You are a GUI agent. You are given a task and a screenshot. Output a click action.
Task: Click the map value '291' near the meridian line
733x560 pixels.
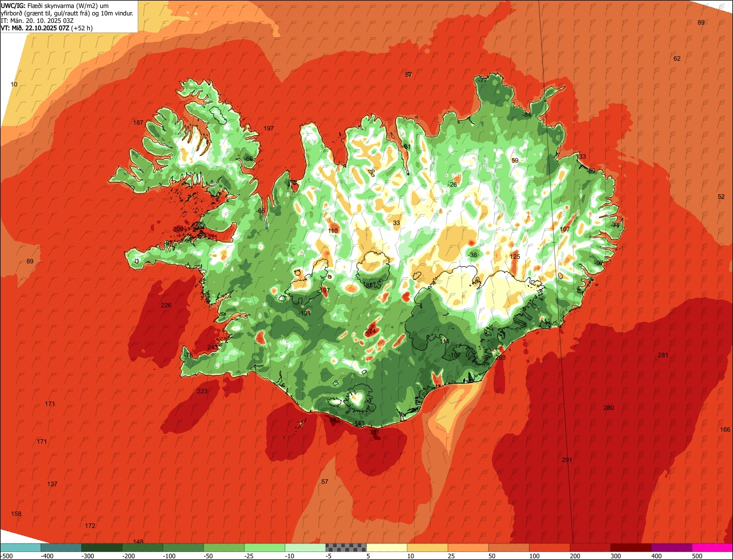[x=567, y=460]
